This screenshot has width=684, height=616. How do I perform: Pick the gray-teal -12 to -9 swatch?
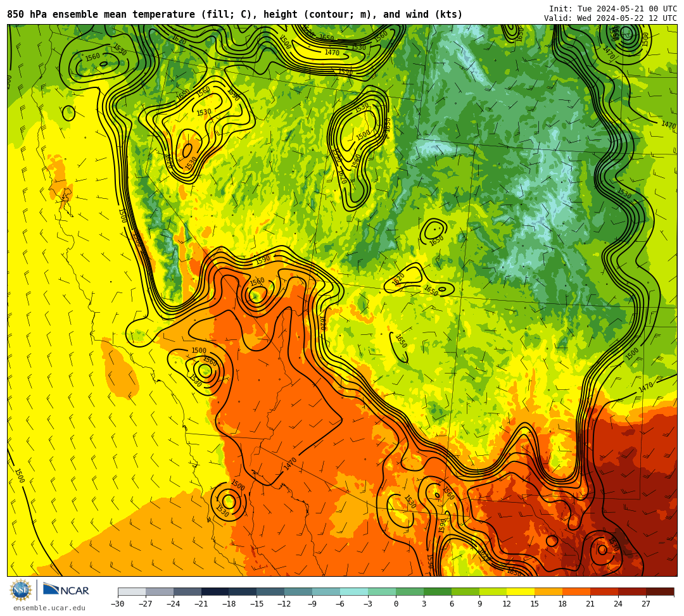299,591
